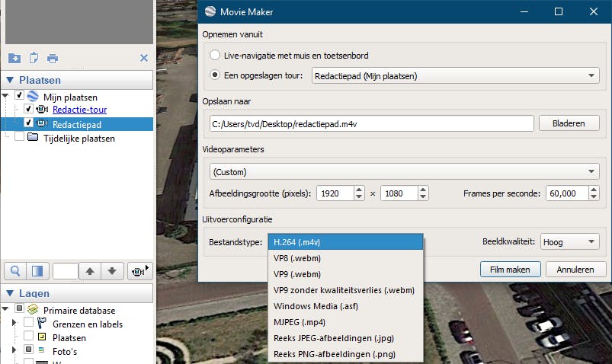Click the flag icon of Grenzen en labels
The width and height of the screenshot is (612, 364).
click(x=41, y=323)
